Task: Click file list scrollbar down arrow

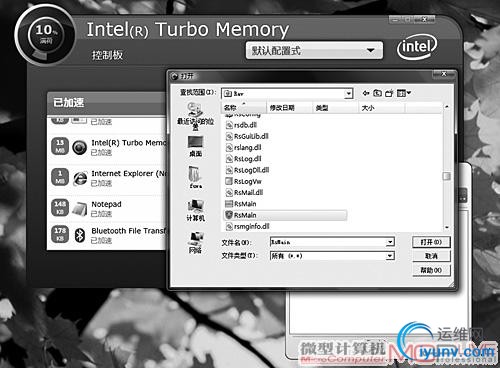Action: pyautogui.click(x=447, y=227)
